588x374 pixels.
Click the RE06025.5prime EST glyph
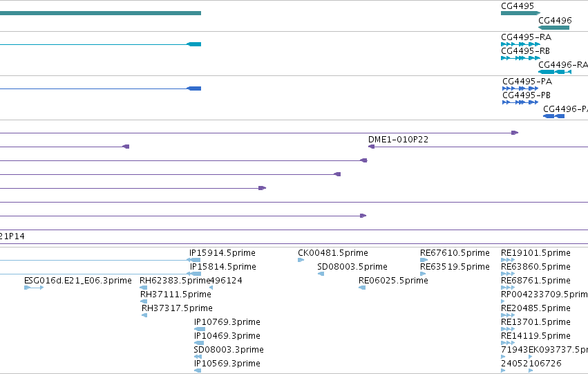362,288
